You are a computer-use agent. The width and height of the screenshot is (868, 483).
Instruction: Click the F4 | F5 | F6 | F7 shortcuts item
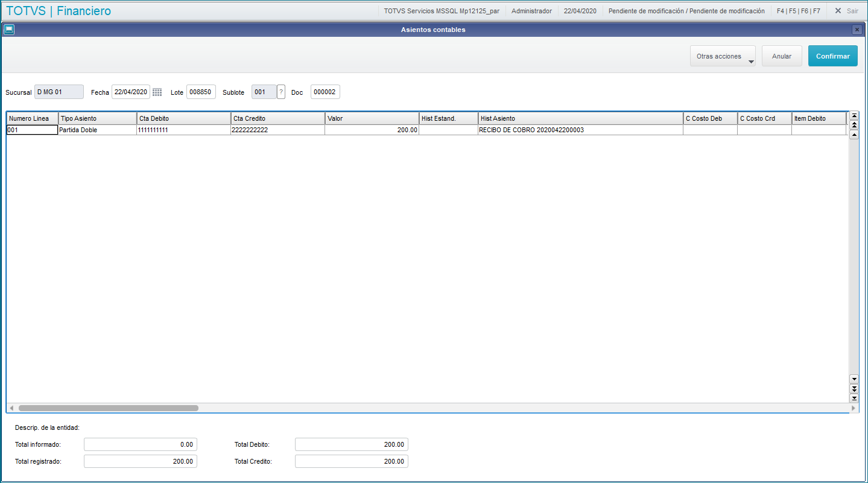pyautogui.click(x=798, y=11)
